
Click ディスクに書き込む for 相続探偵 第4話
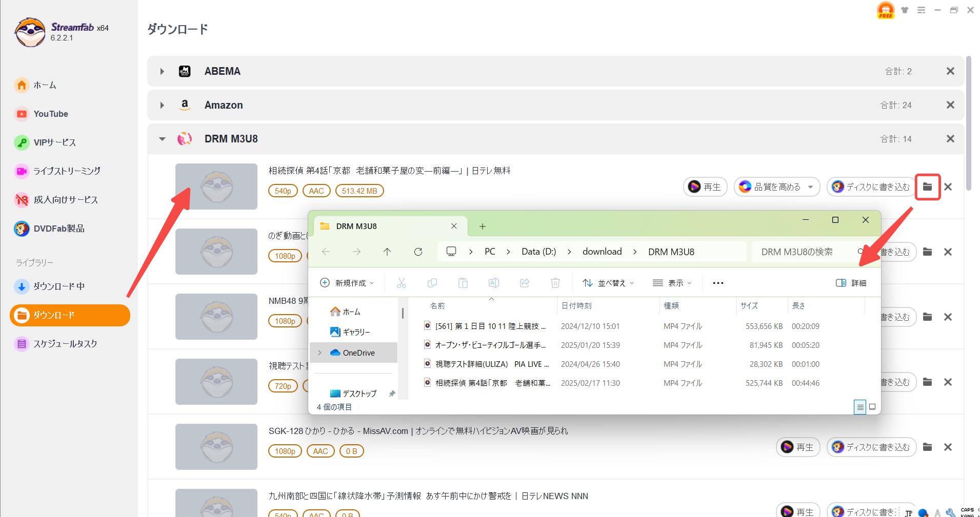871,187
